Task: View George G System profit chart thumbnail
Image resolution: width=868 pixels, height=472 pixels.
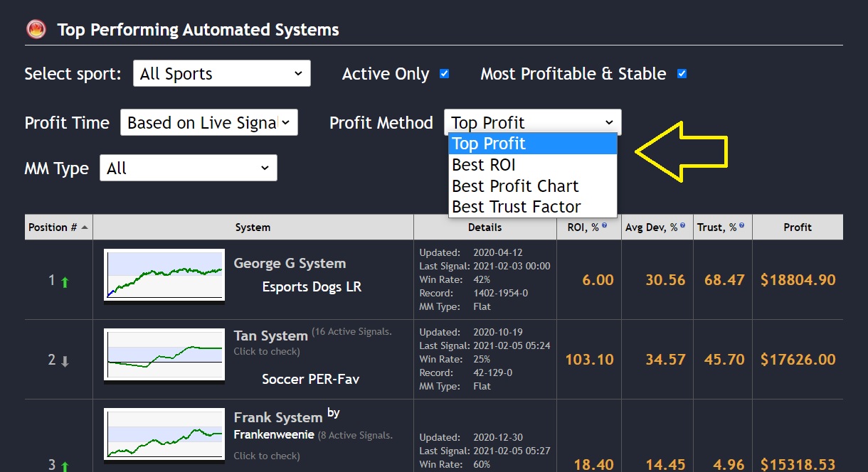Action: pyautogui.click(x=164, y=275)
